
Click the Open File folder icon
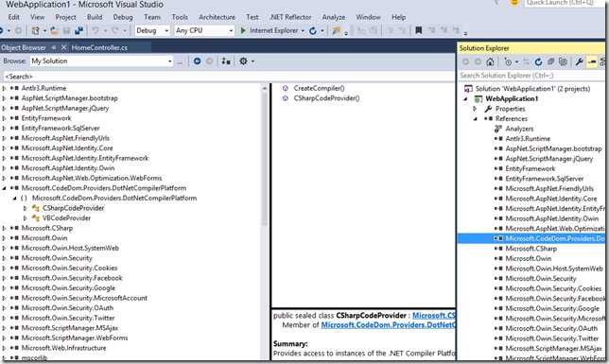[55, 30]
